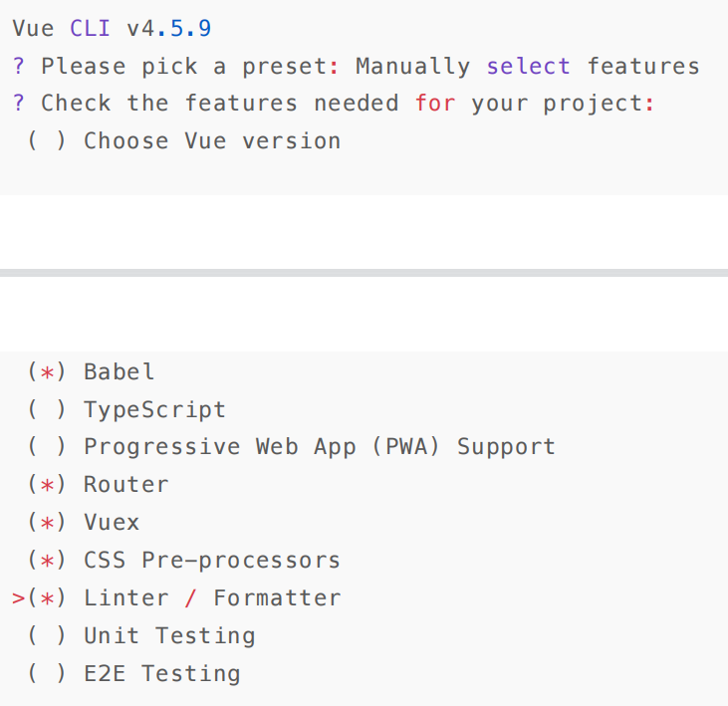This screenshot has height=706, width=728.
Task: Toggle the Linter / Formatter checkbox
Action: (48, 598)
